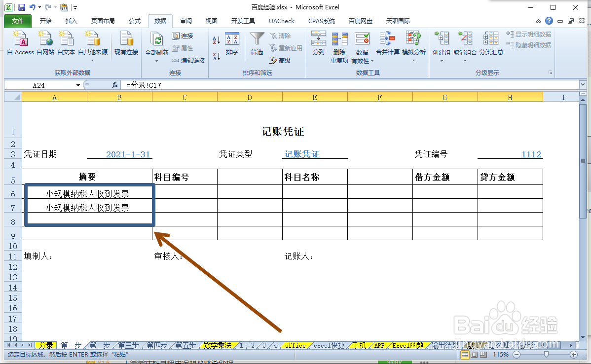Open sheet tab 第一步
Screen dimensions: 591x364
[x=71, y=345]
